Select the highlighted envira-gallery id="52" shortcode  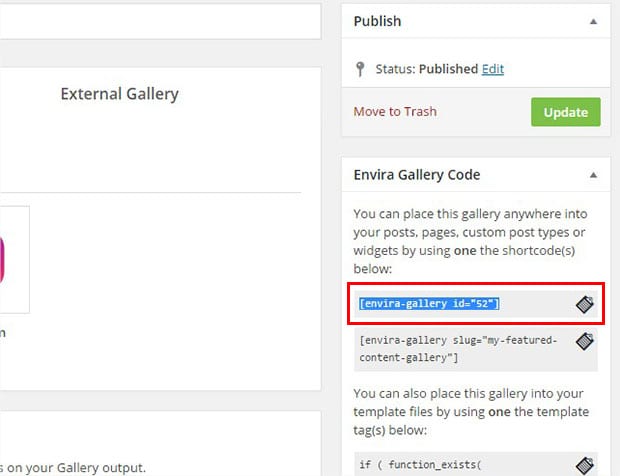pyautogui.click(x=429, y=304)
